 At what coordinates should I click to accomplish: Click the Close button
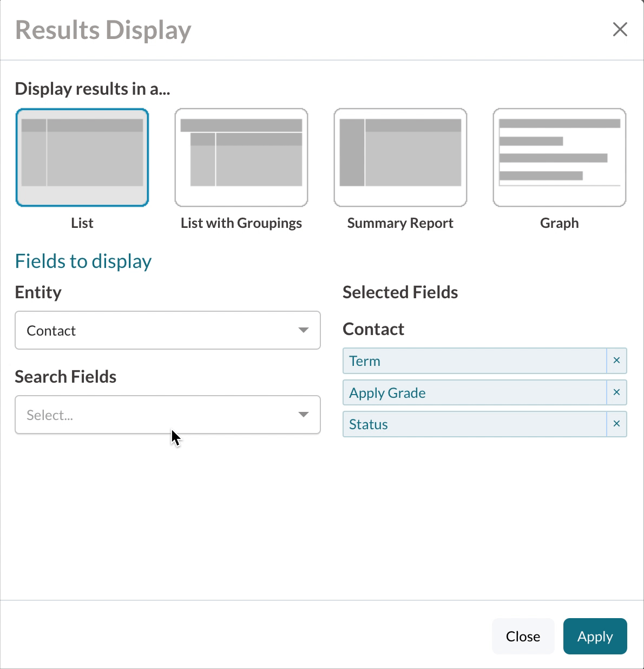pyautogui.click(x=523, y=636)
